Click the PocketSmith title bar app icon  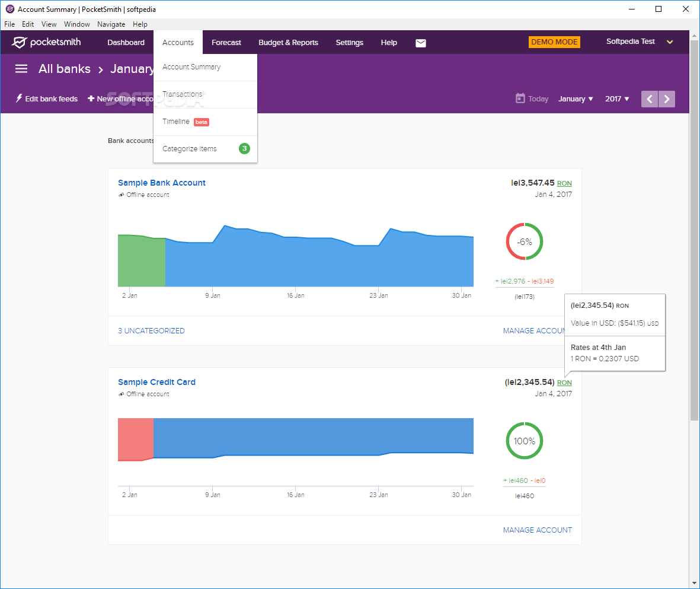(10, 9)
